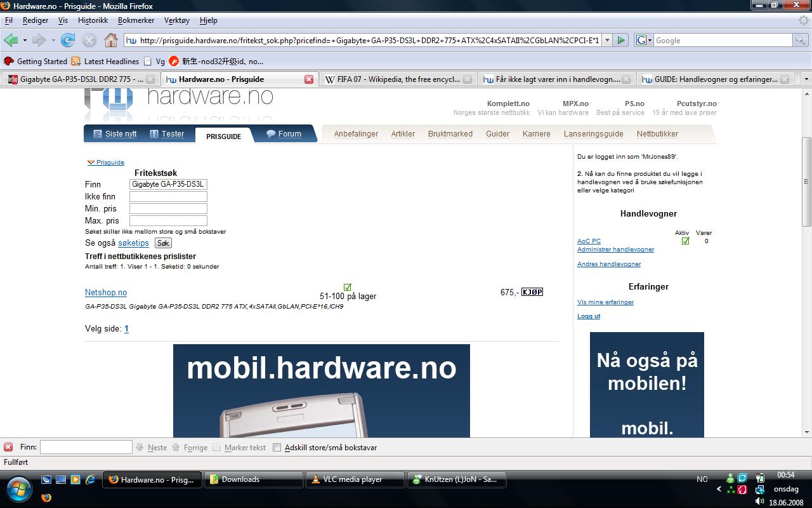Open the Fil menu
Screen dimensions: 812x508
pyautogui.click(x=9, y=20)
